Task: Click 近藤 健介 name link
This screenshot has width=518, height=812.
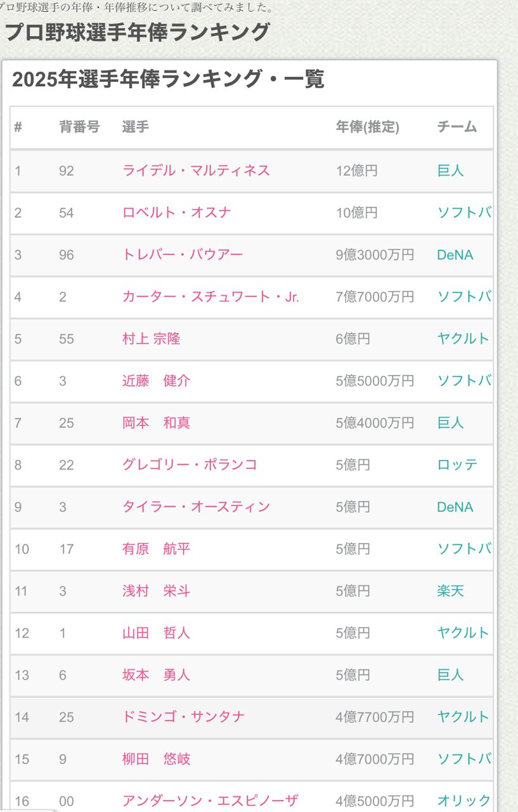Action: [156, 381]
